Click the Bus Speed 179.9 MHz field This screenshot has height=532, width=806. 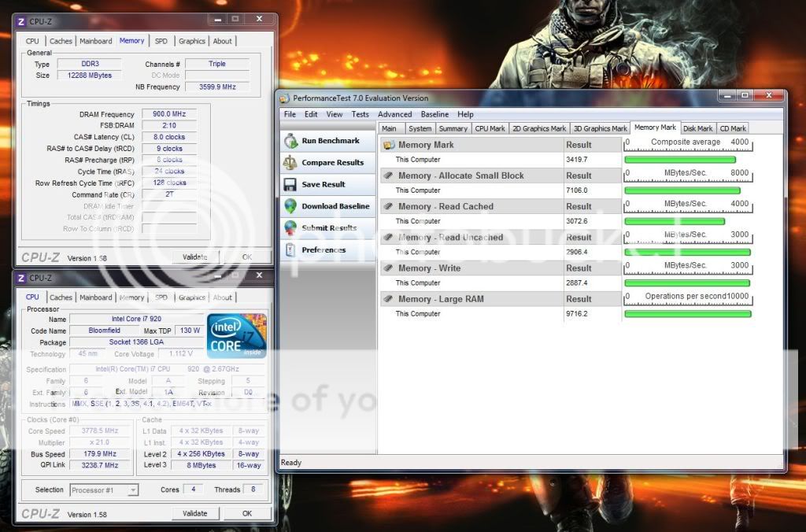tap(100, 454)
